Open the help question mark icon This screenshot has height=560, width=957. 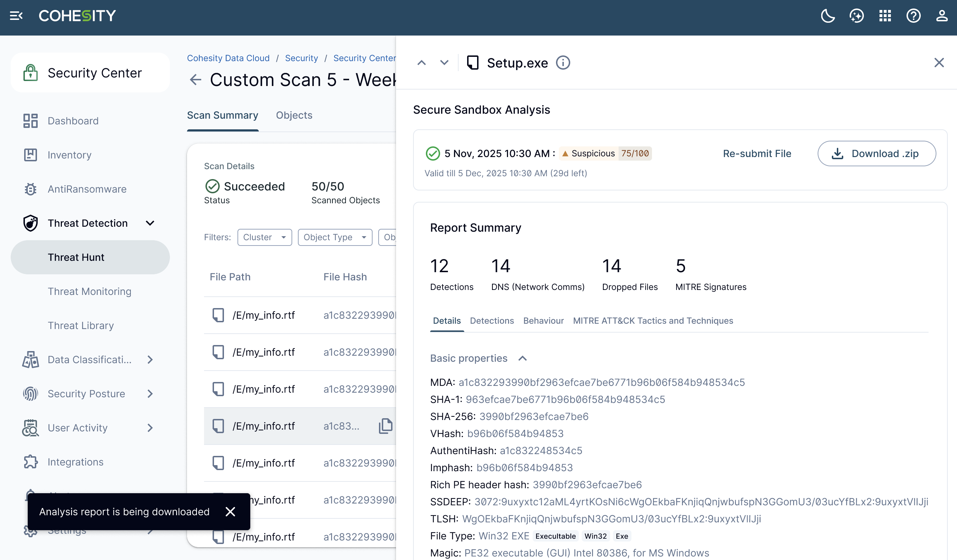tap(913, 16)
